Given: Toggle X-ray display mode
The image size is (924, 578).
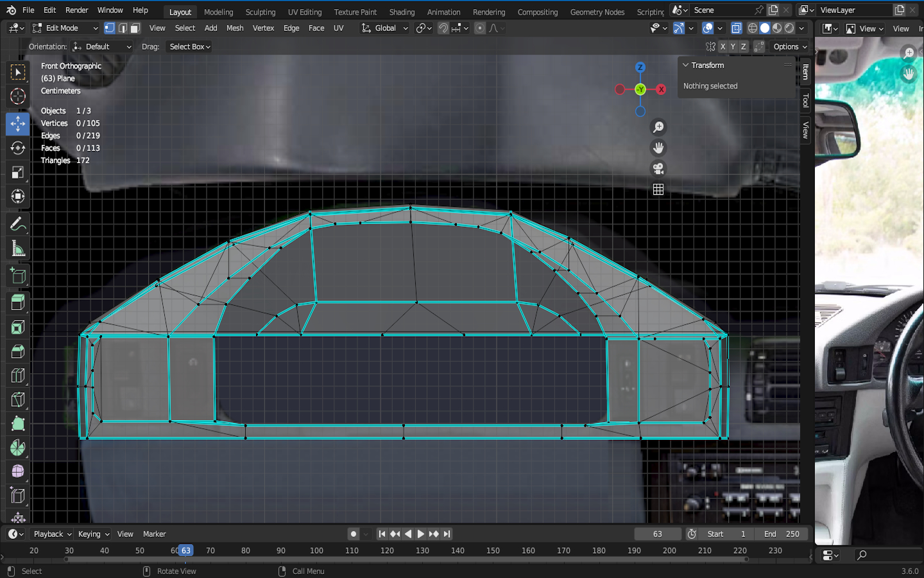Looking at the screenshot, I should (x=736, y=28).
